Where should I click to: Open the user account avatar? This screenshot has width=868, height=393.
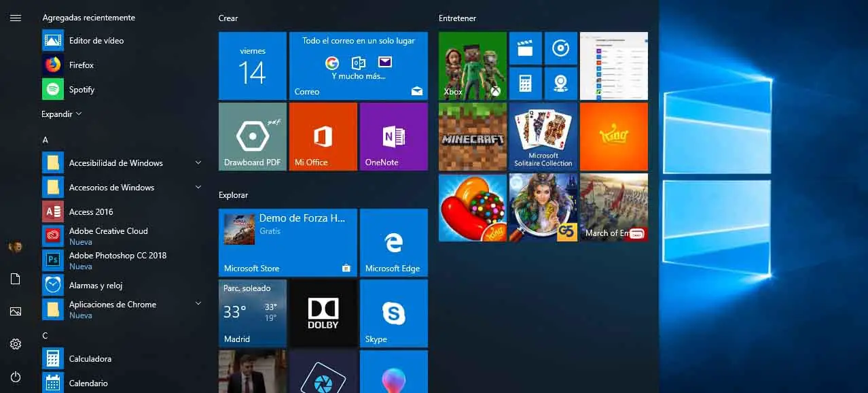[16, 247]
